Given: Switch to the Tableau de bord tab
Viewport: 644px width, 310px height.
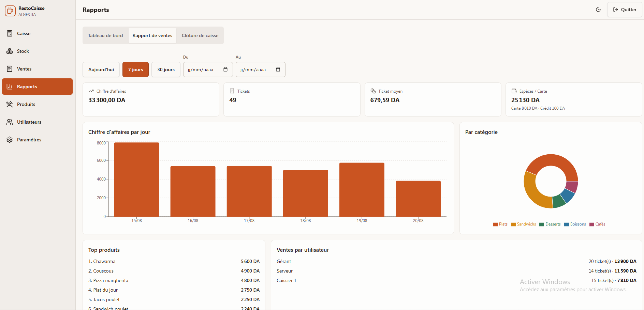Looking at the screenshot, I should tap(105, 35).
